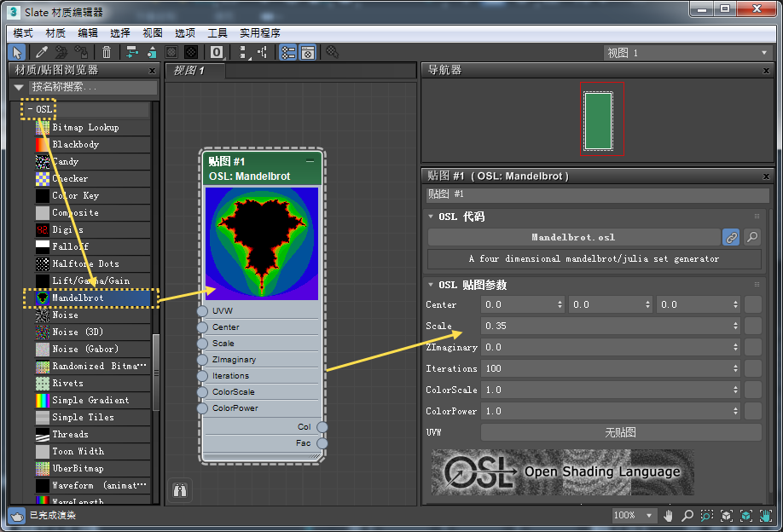
Task: Select UberBitmap map entry
Action: click(92, 469)
